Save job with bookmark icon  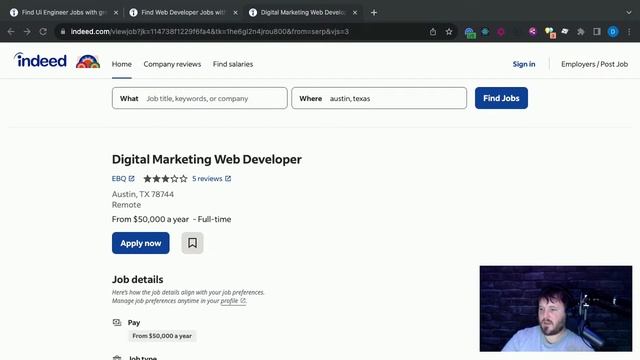coord(192,243)
